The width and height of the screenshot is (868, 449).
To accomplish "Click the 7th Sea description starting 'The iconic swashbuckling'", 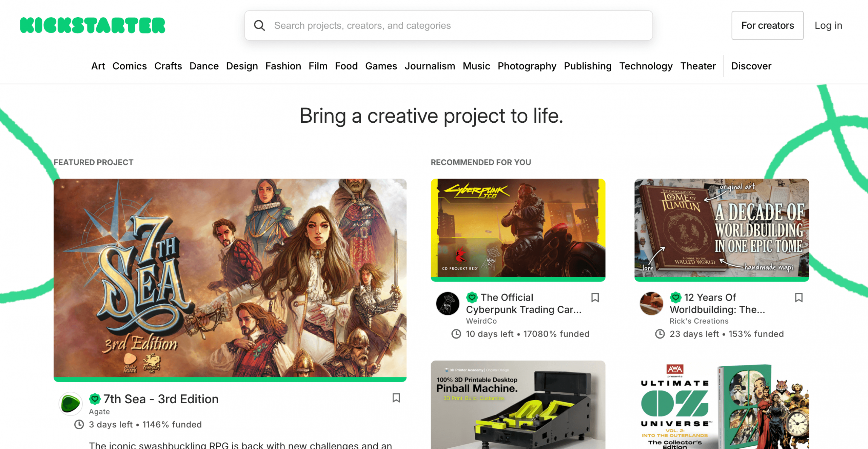I will (240, 445).
